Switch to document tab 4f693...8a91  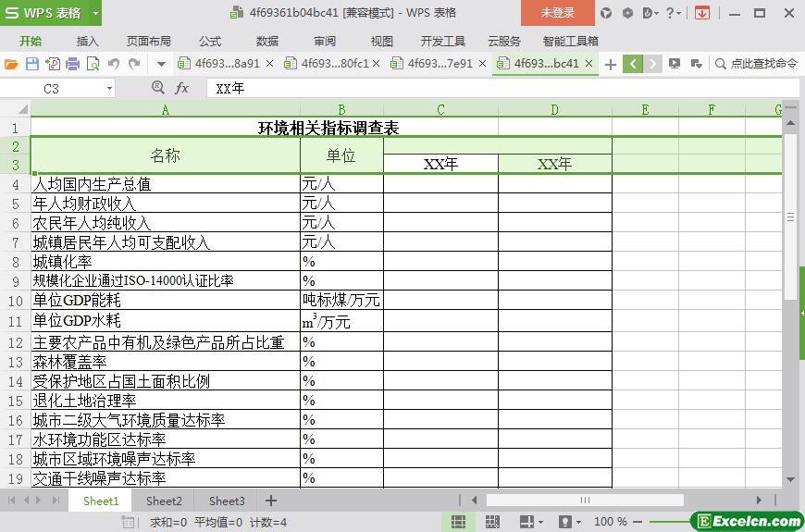(x=227, y=64)
